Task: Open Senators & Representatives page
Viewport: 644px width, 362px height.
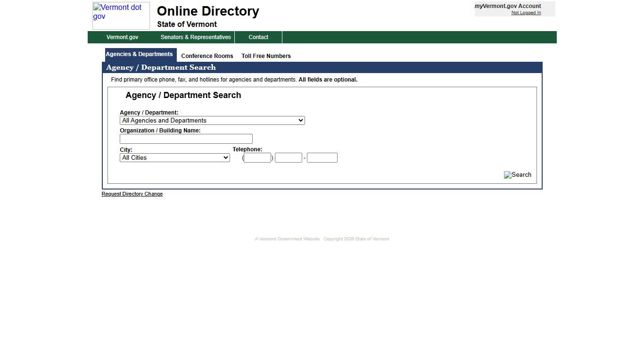Action: [x=196, y=37]
